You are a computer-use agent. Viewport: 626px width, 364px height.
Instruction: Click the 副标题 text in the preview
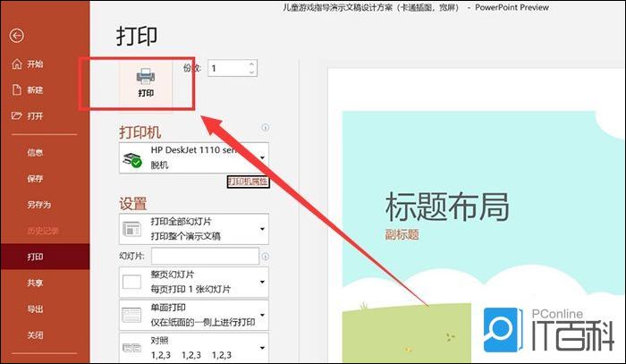pyautogui.click(x=402, y=234)
